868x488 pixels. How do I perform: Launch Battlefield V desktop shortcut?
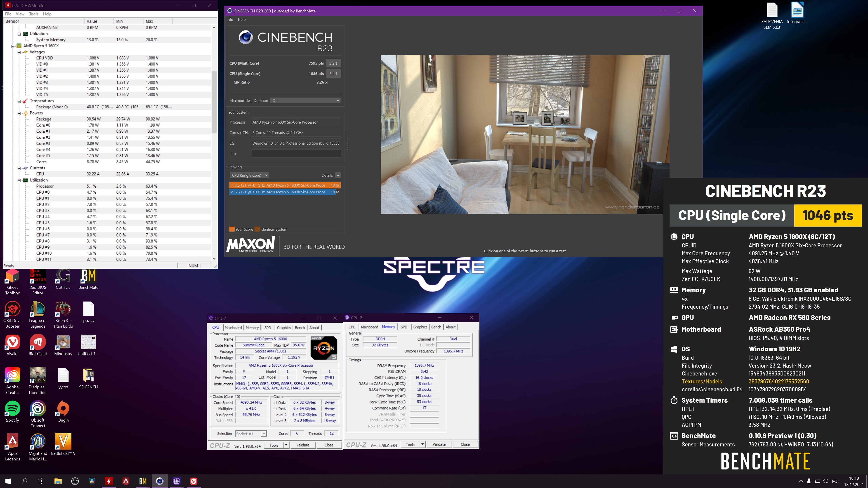63,445
